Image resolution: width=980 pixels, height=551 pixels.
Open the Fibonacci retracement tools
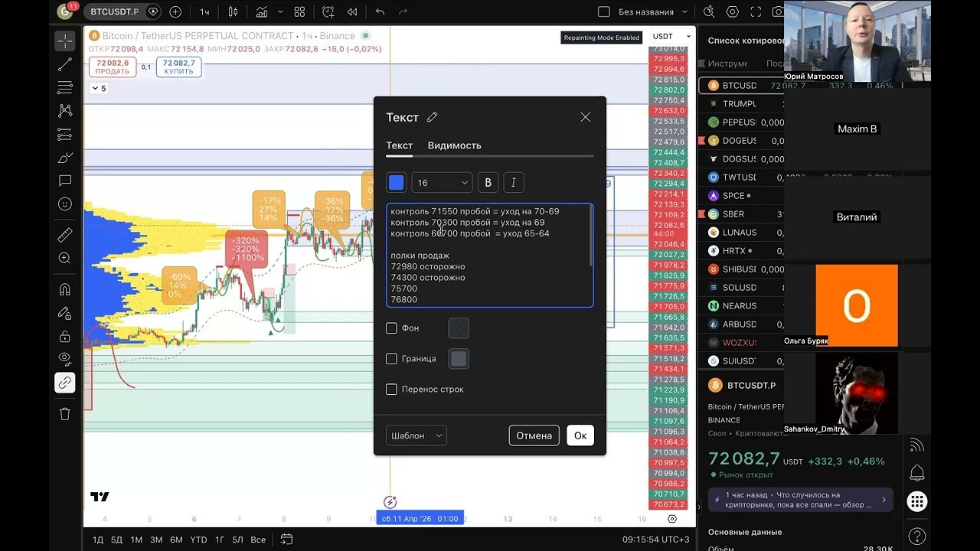(x=65, y=88)
